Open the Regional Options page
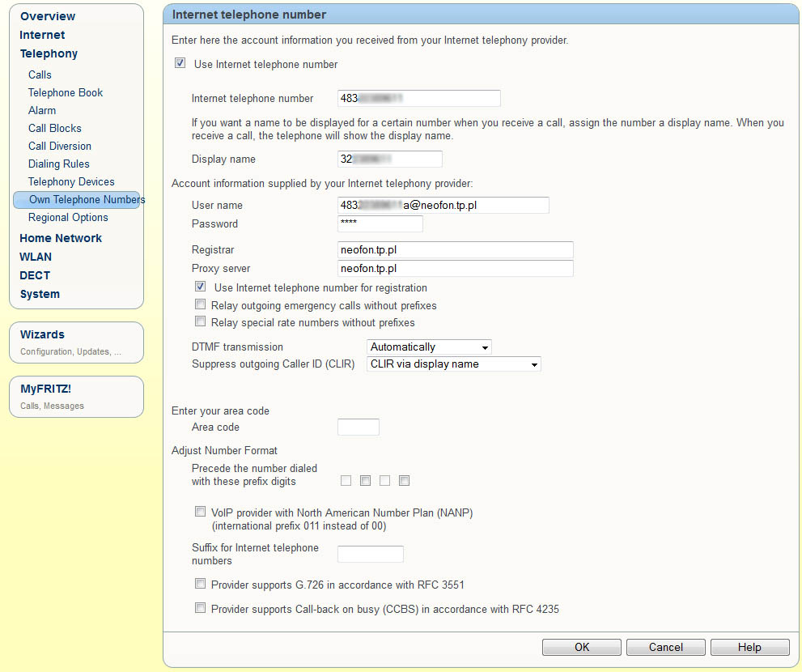Image resolution: width=802 pixels, height=672 pixels. [x=68, y=218]
